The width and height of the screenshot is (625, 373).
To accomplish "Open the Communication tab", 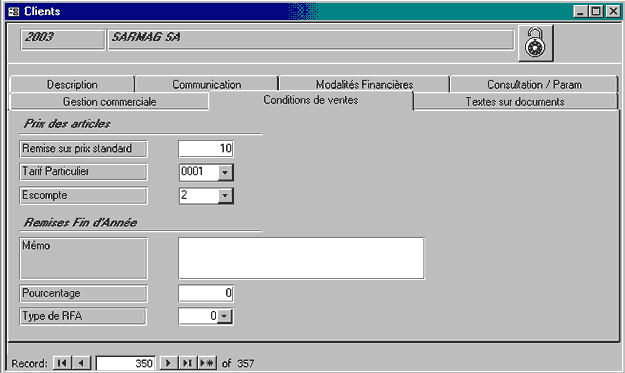I will tap(206, 84).
